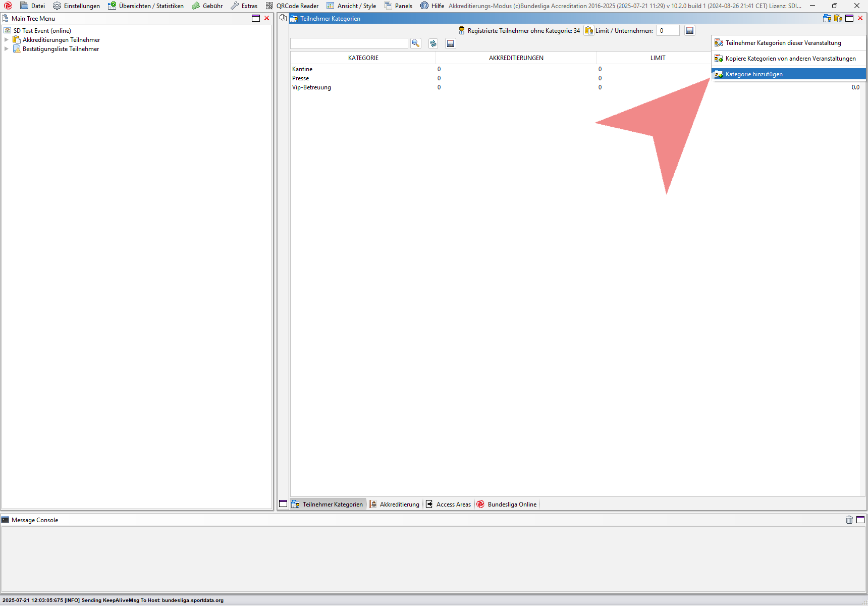Screen dimensions: 868x606
Task: Select the Vip-Betreuung category row
Action: [575, 87]
